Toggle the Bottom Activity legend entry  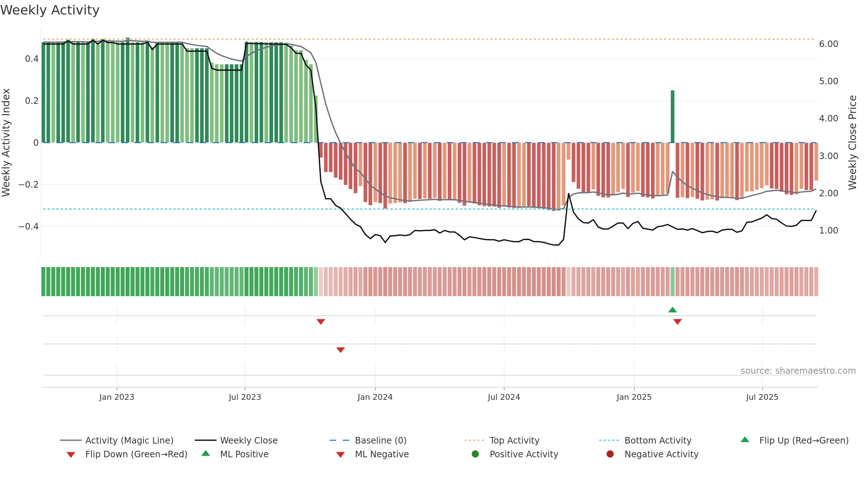(x=645, y=440)
